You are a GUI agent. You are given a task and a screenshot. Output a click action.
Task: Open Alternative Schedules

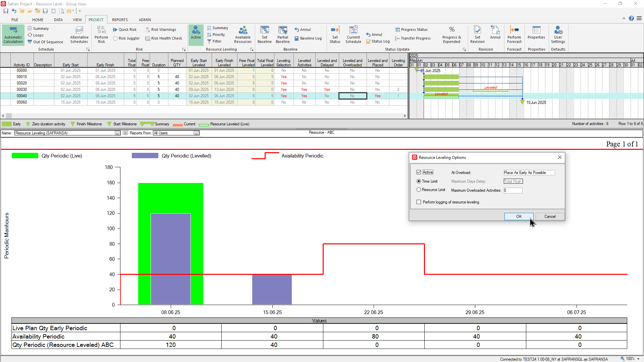(79, 35)
